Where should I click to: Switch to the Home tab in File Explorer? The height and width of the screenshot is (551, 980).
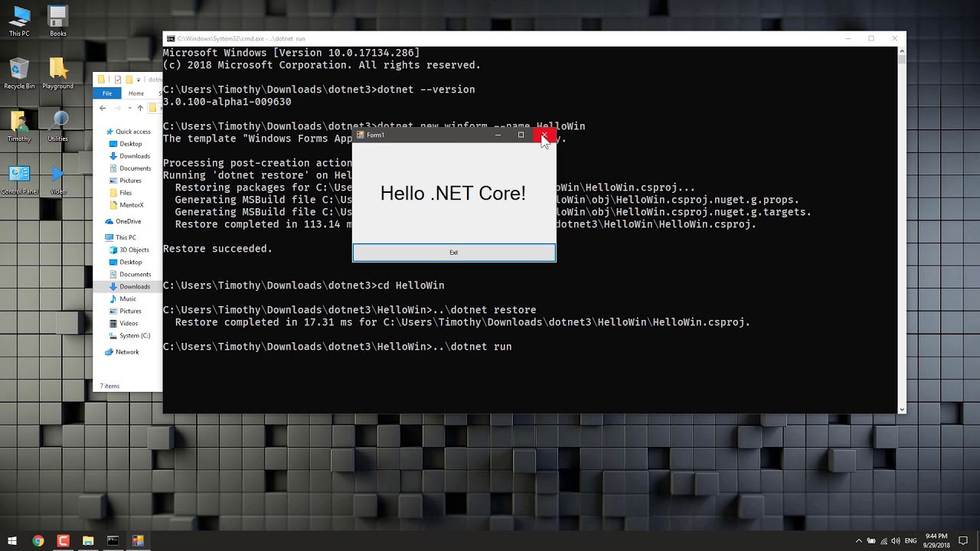[136, 93]
